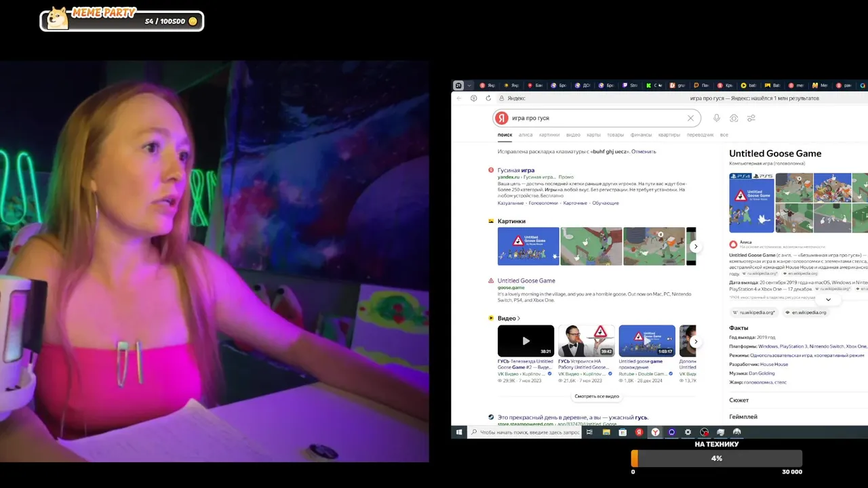Screen dimensions: 868x488
Task: Open the 1:03:17 Goose Game walkthrough video
Action: pos(647,341)
